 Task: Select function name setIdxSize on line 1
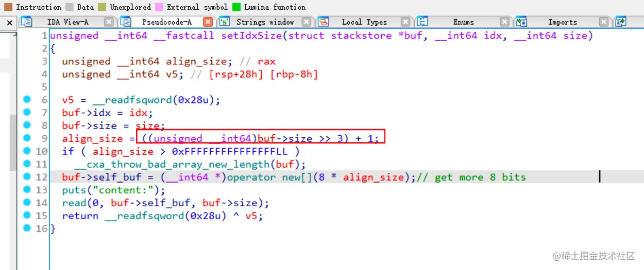click(x=252, y=35)
